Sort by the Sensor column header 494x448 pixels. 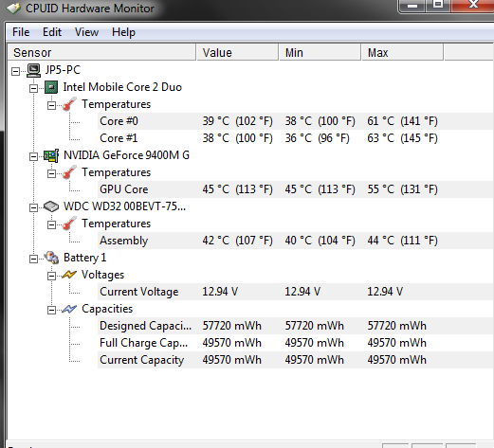pos(101,52)
